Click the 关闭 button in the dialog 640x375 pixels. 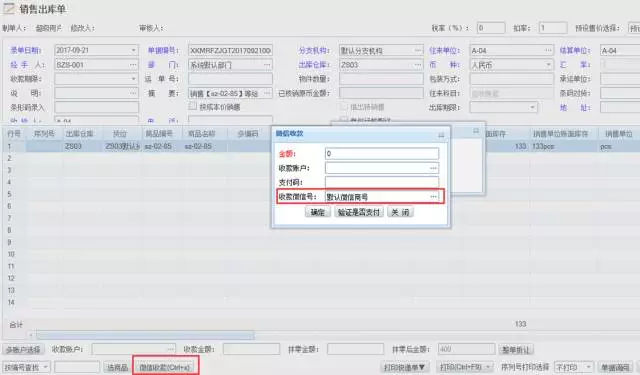point(400,212)
